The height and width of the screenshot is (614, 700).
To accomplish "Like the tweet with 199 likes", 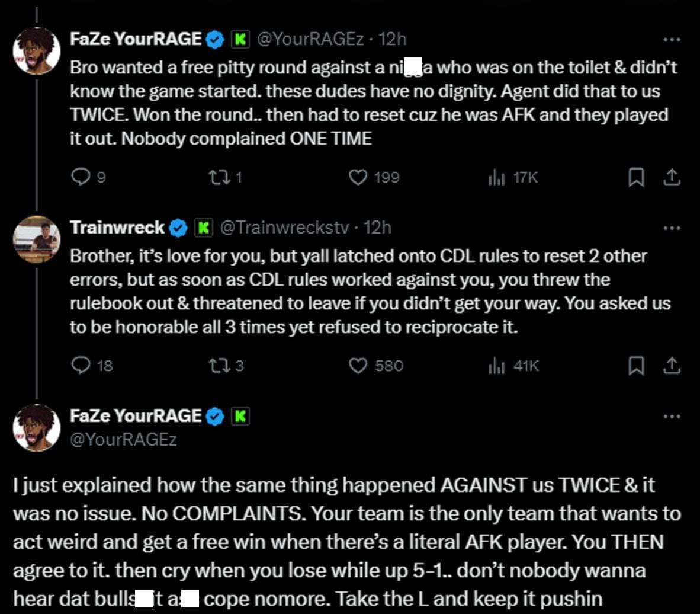I will coord(358,177).
